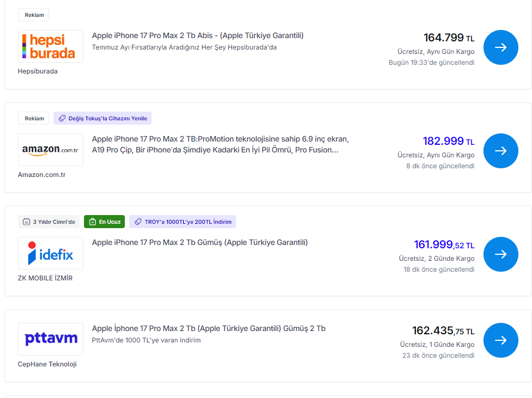The image size is (532, 398).
Task: Click the idefix store logo
Action: coord(51,253)
